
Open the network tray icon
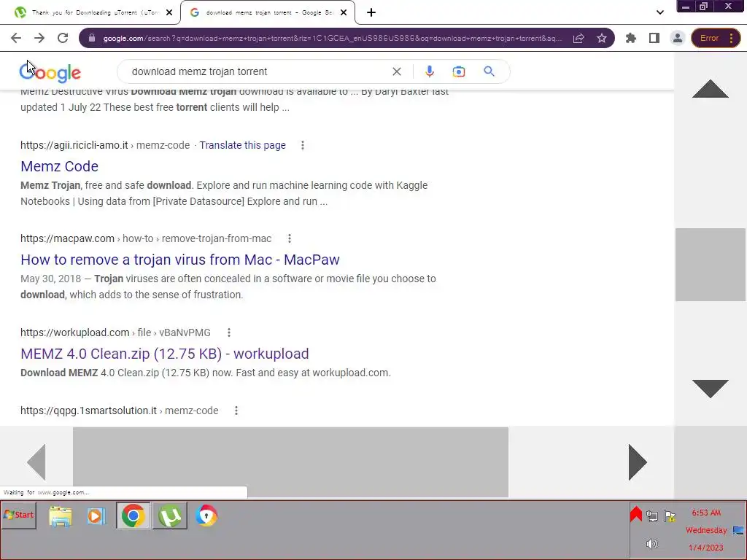652,516
